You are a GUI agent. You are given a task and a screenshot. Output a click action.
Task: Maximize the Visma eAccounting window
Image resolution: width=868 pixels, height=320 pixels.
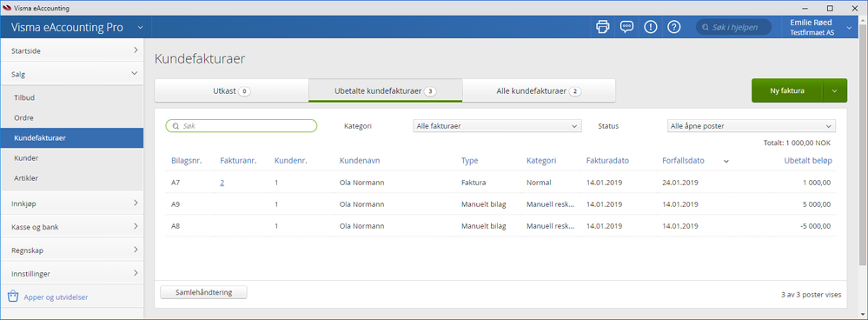coord(830,8)
